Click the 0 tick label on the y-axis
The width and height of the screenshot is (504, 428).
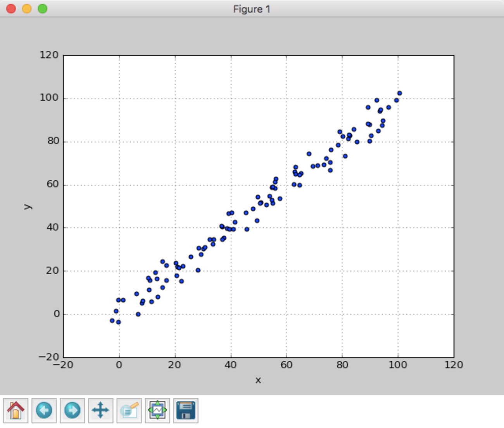(57, 314)
